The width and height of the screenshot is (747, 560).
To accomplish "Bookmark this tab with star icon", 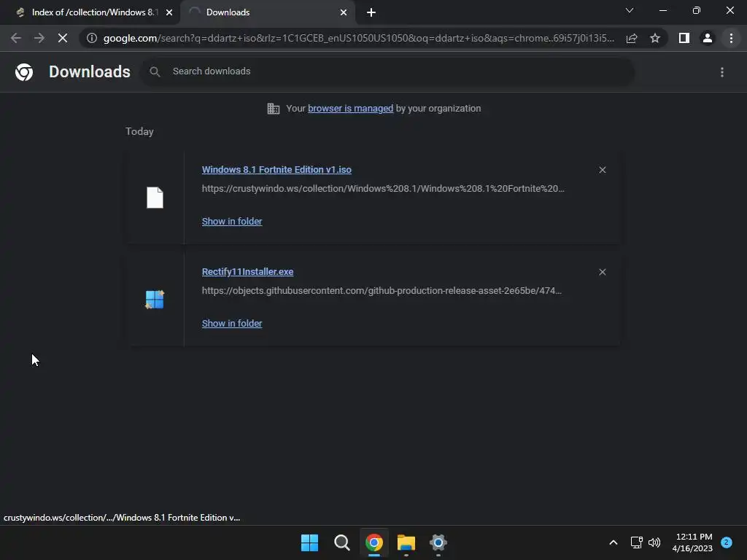I will (x=655, y=38).
